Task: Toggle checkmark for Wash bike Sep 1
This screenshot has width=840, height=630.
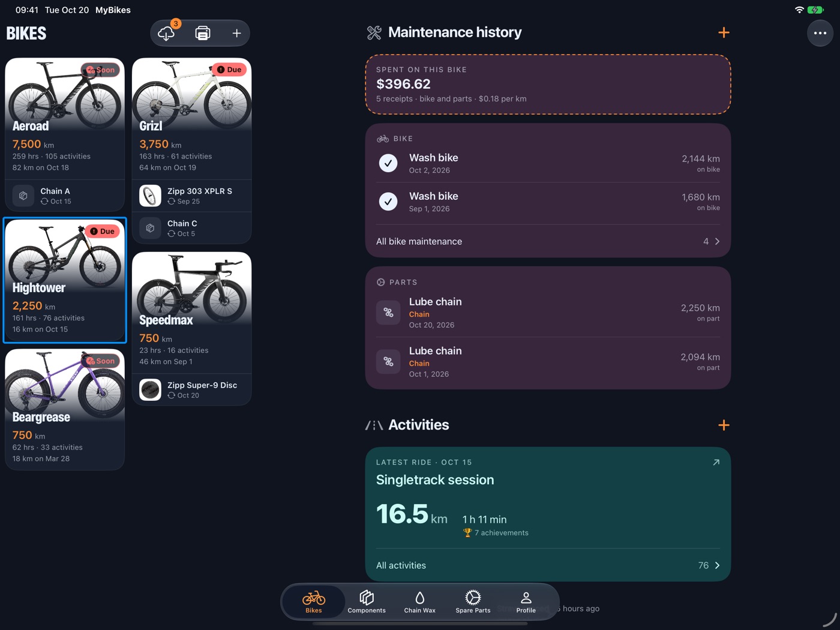Action: coord(388,202)
